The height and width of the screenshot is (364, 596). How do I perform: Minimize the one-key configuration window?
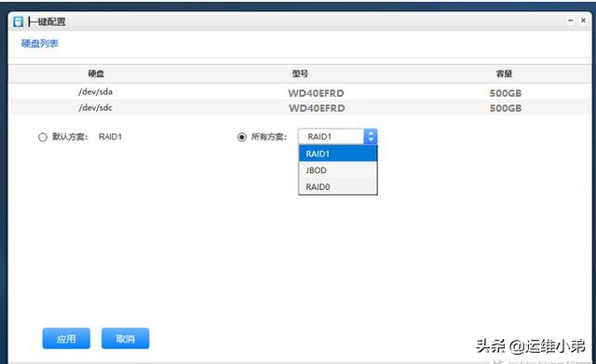click(x=571, y=20)
